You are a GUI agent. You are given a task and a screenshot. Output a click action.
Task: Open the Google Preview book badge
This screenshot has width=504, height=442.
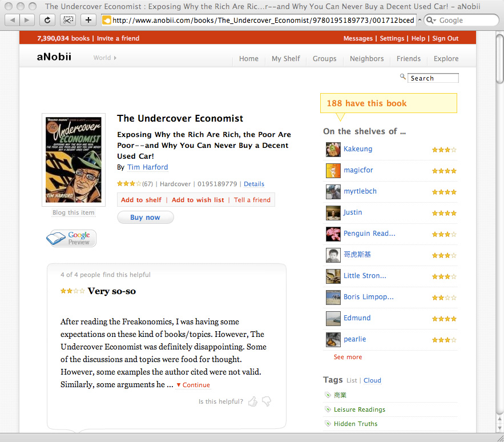coord(71,238)
